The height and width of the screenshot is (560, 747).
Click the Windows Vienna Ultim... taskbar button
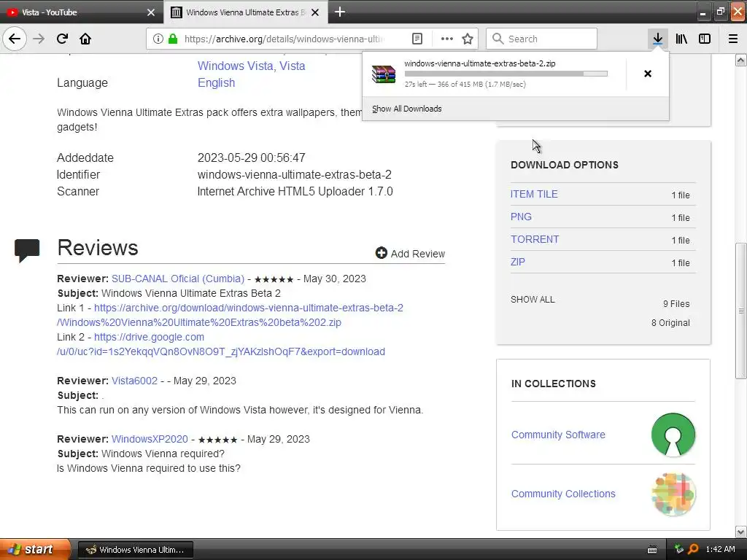point(135,550)
